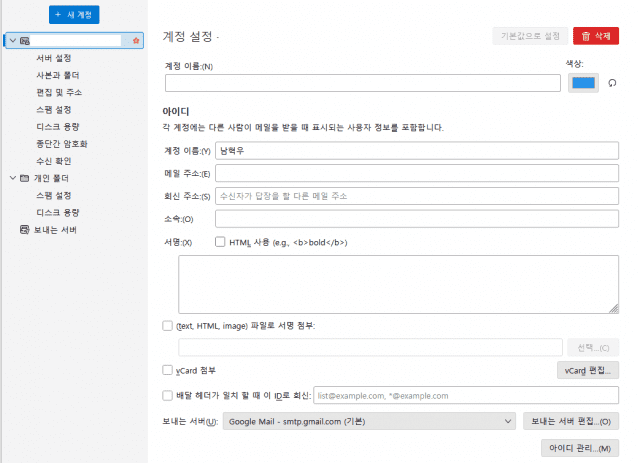Click the red star icon beside account

(136, 40)
